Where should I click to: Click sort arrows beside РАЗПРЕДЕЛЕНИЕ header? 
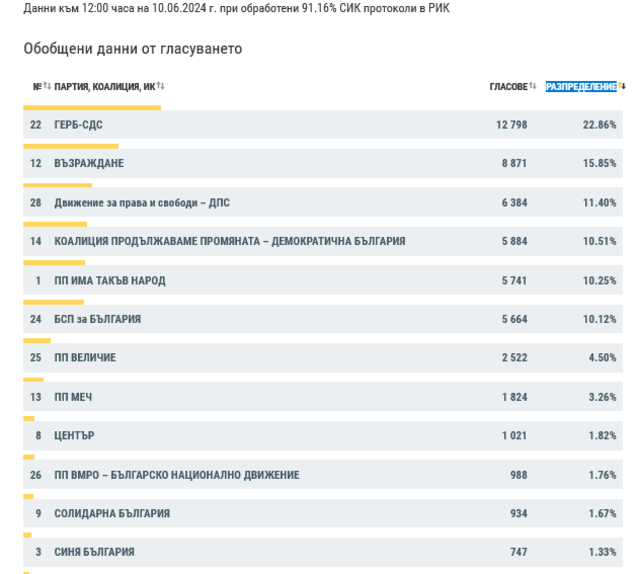coord(622,86)
